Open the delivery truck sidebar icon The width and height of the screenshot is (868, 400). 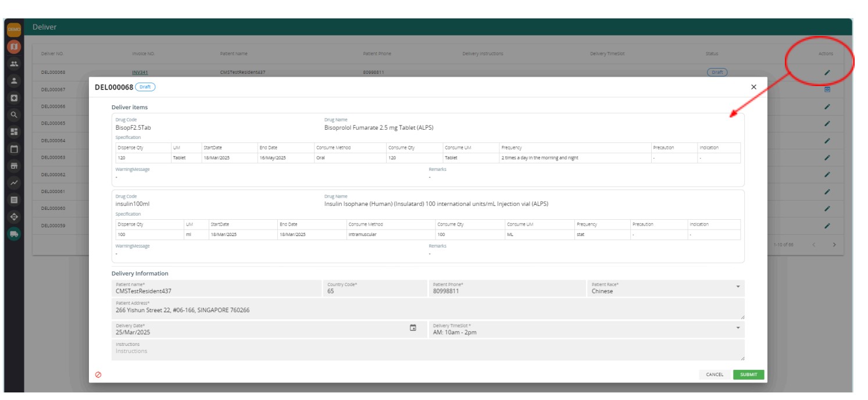click(x=14, y=234)
